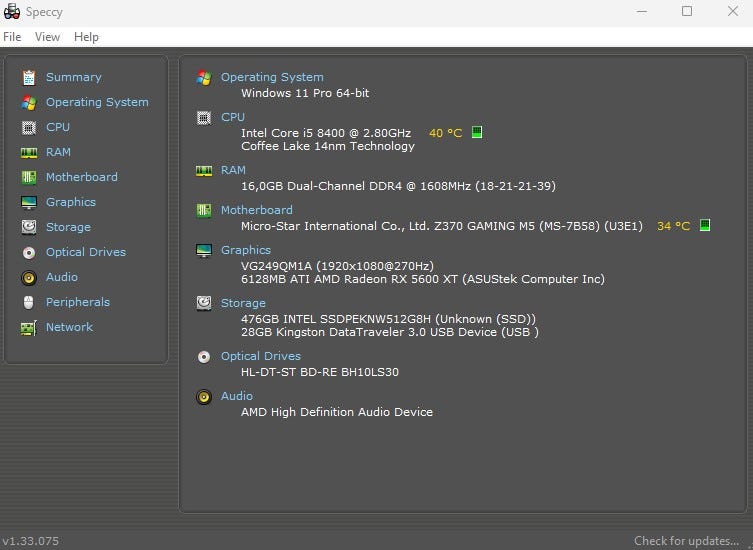Open the Help menu
Image resolution: width=753 pixels, height=550 pixels.
86,37
